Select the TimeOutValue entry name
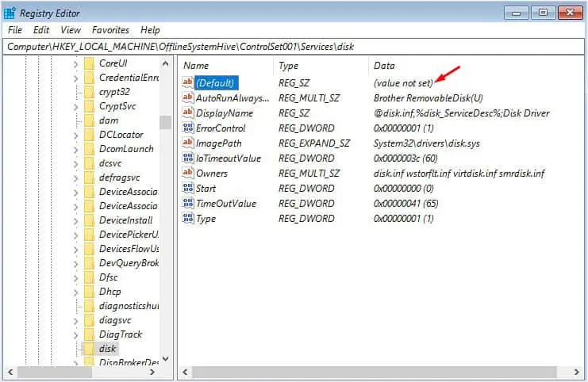 coord(226,204)
